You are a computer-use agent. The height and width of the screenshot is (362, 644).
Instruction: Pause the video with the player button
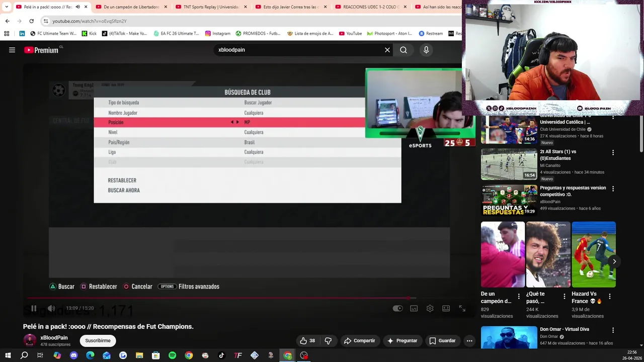point(34,308)
